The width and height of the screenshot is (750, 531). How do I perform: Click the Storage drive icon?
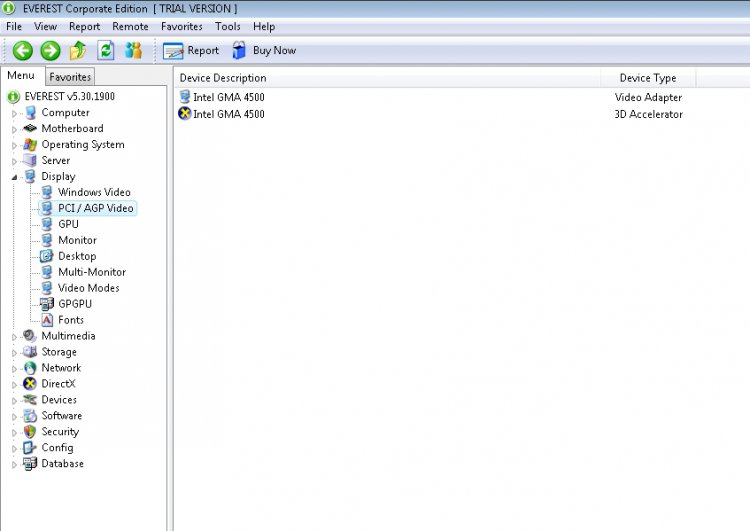[x=30, y=352]
